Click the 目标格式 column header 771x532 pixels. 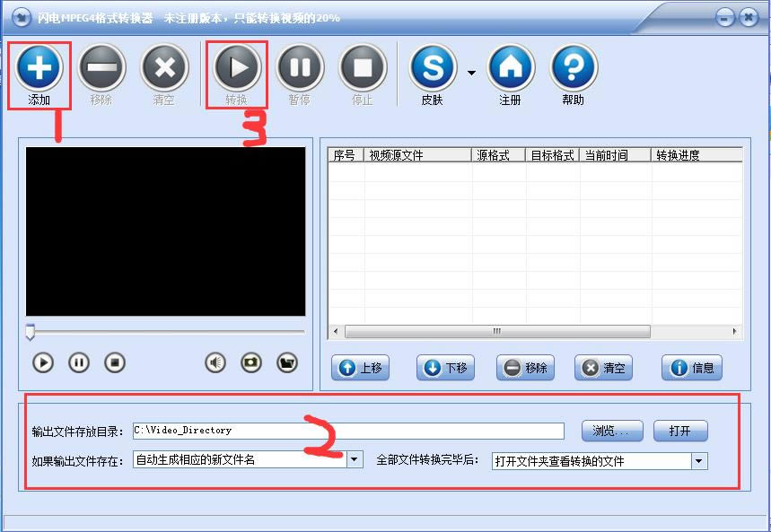(552, 155)
